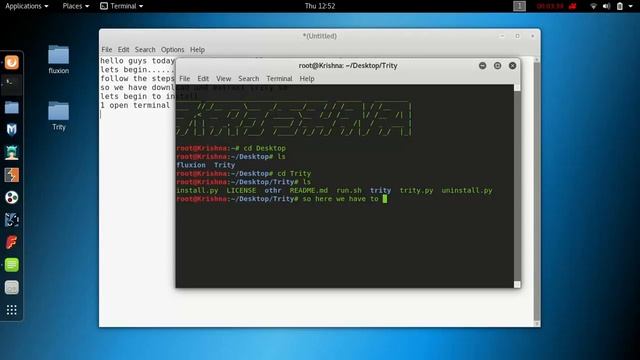
Task: Close the terminal window
Action: [512, 66]
